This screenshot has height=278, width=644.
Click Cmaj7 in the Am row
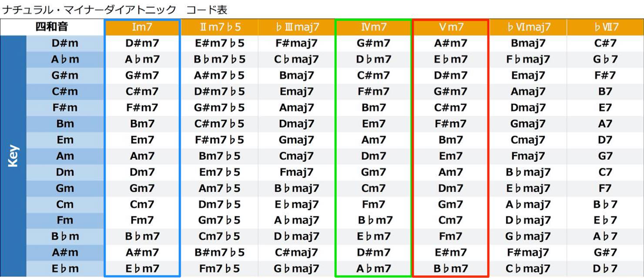coord(296,156)
